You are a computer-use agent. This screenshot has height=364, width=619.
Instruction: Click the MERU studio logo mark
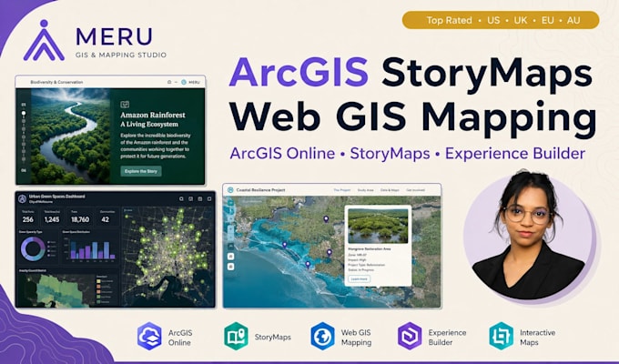pos(44,40)
